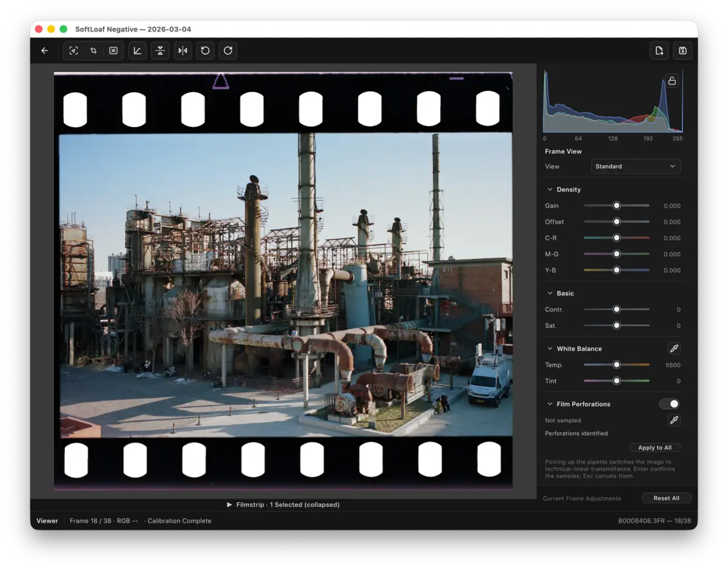Toggle the Film Perforations switch
Image resolution: width=728 pixels, height=570 pixels.
tap(669, 404)
